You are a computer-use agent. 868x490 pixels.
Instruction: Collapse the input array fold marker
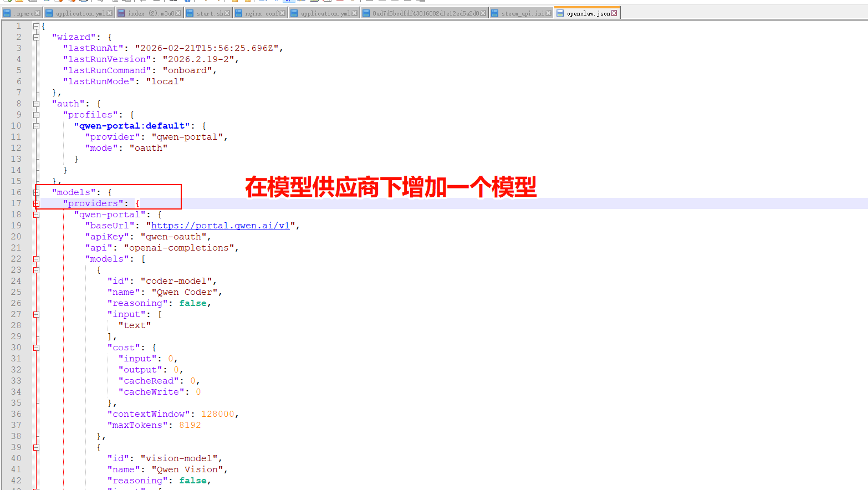coord(36,314)
